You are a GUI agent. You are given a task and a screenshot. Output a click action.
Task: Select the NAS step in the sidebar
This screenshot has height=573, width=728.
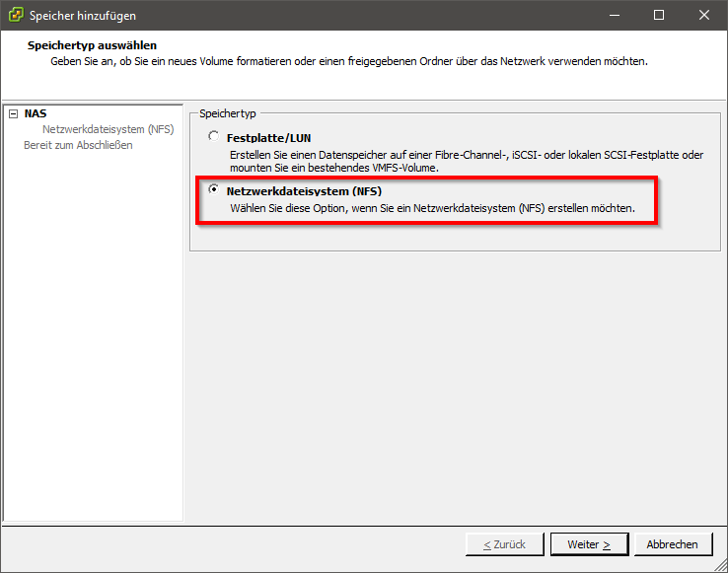(x=35, y=113)
